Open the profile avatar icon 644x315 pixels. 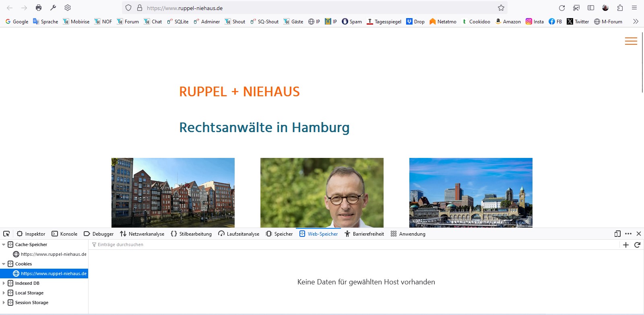pyautogui.click(x=605, y=8)
